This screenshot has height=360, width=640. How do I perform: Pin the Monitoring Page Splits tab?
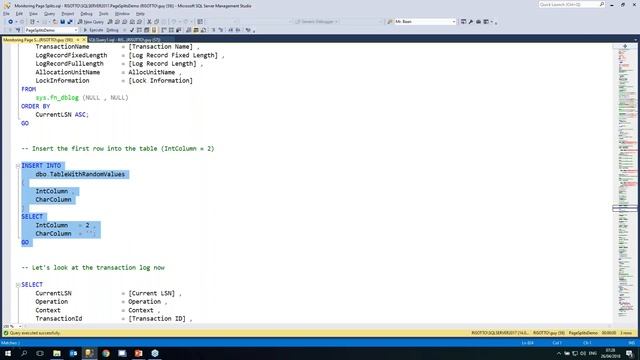pos(78,40)
